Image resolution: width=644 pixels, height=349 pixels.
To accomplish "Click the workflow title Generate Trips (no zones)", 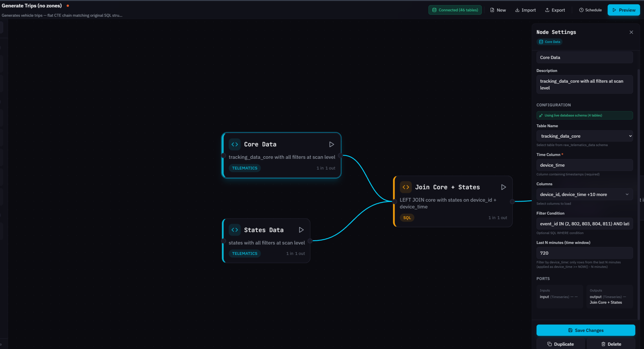I will click(x=32, y=6).
